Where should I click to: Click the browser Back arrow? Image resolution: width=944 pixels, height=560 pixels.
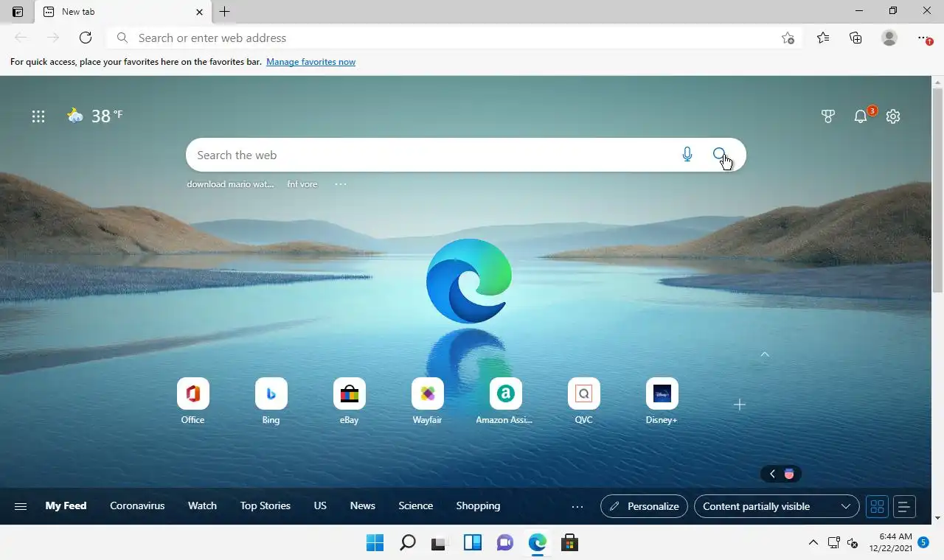pos(21,38)
